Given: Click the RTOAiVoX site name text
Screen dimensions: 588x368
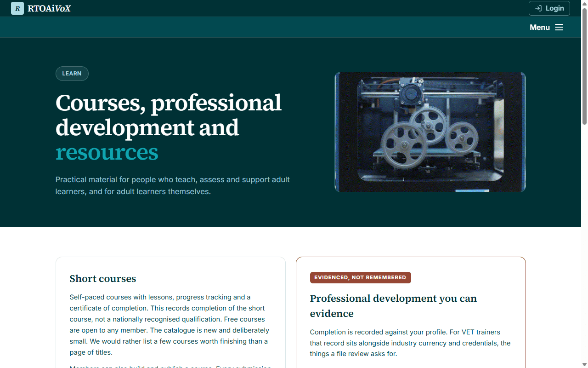Looking at the screenshot, I should tap(49, 8).
